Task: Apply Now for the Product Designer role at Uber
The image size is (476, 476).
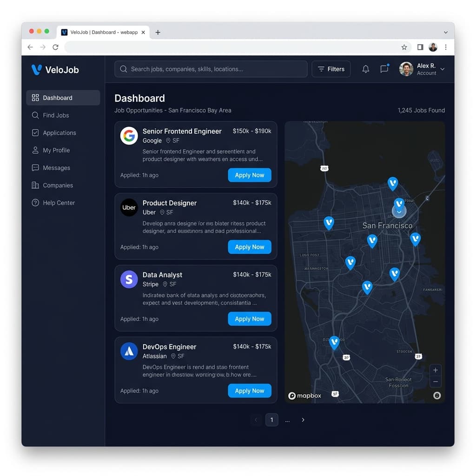Action: pos(250,247)
